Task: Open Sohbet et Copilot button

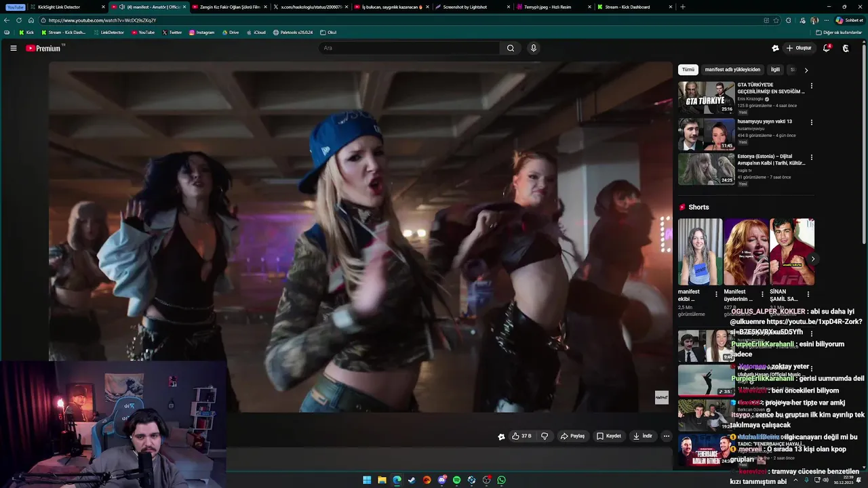Action: pyautogui.click(x=849, y=20)
